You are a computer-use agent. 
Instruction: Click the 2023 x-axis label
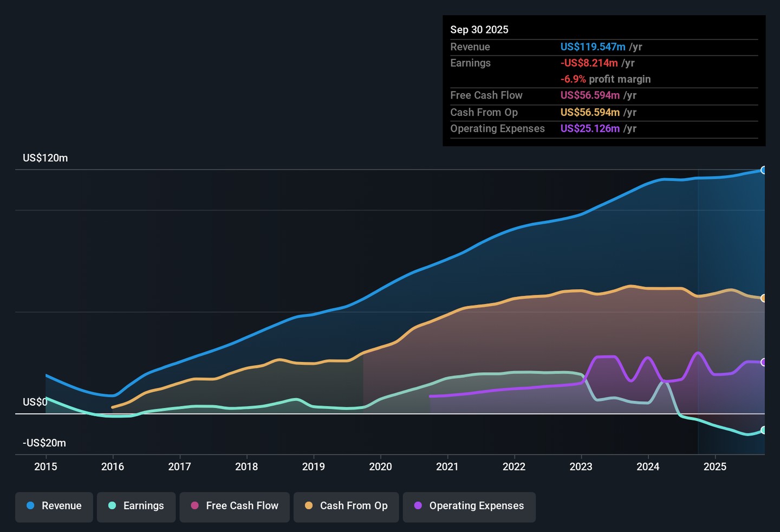[581, 466]
